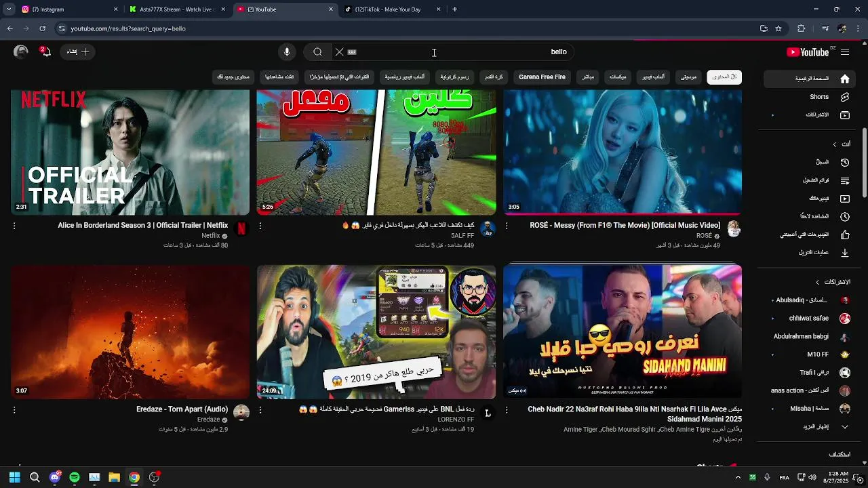Open the account avatar menu
Screen dimensions: 868x488
coord(21,52)
